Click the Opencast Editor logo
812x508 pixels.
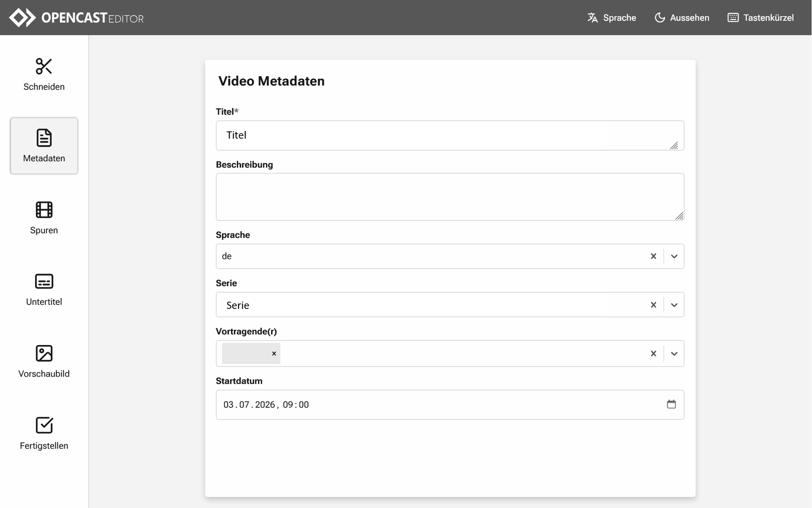point(76,18)
